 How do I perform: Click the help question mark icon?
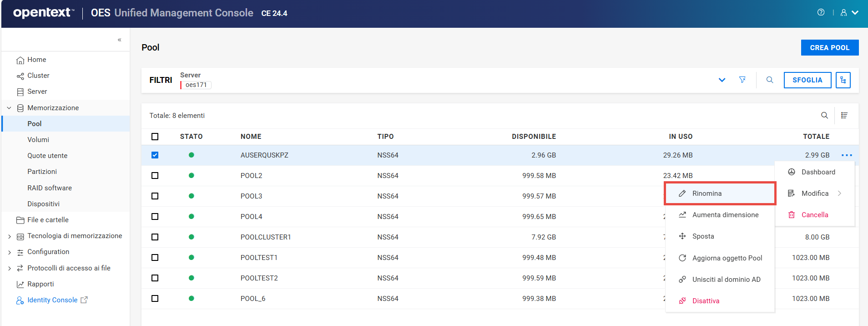pyautogui.click(x=821, y=13)
